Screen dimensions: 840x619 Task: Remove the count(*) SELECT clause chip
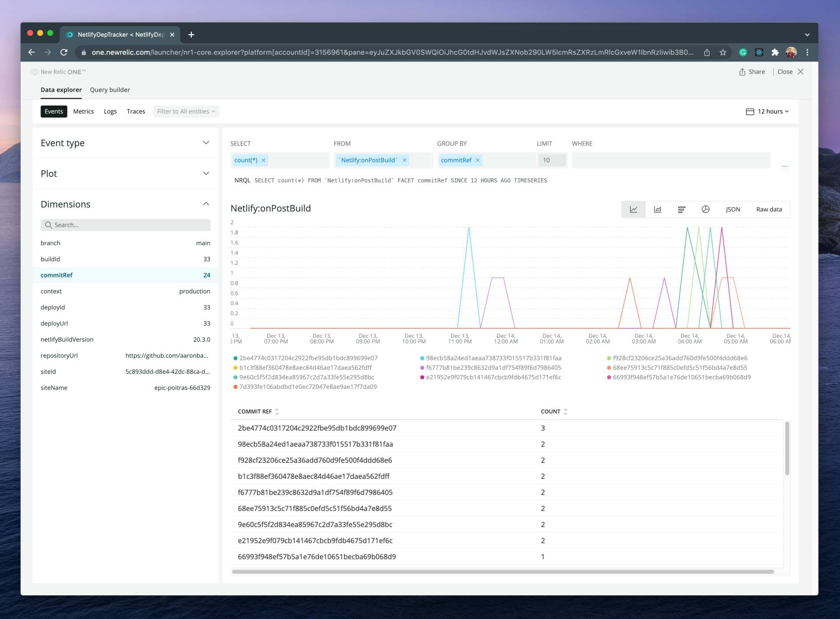tap(263, 160)
